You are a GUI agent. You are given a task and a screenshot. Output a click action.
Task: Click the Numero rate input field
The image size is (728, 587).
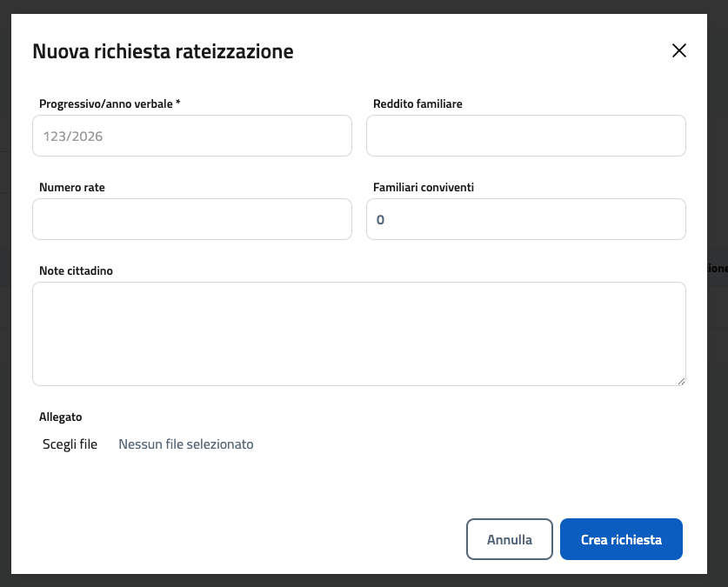point(191,219)
